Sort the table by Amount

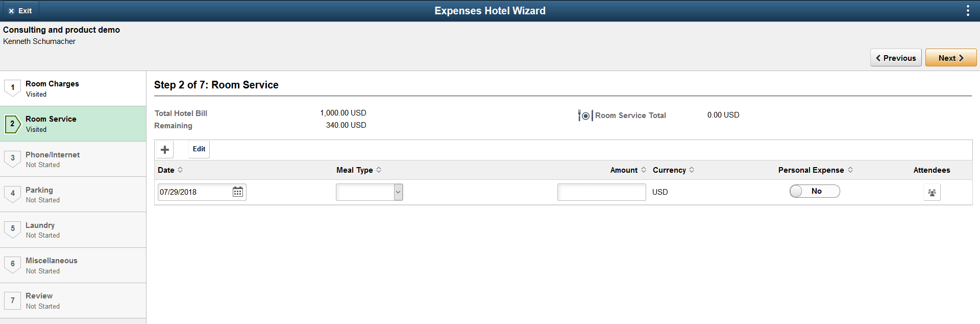[x=644, y=170]
